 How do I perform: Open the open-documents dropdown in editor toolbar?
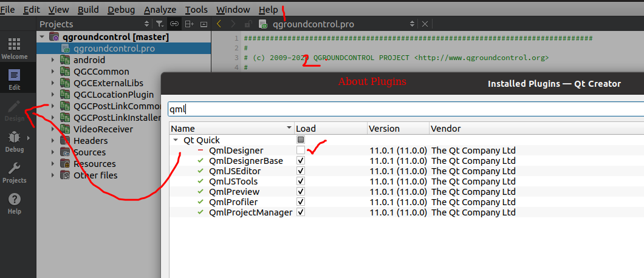click(413, 24)
